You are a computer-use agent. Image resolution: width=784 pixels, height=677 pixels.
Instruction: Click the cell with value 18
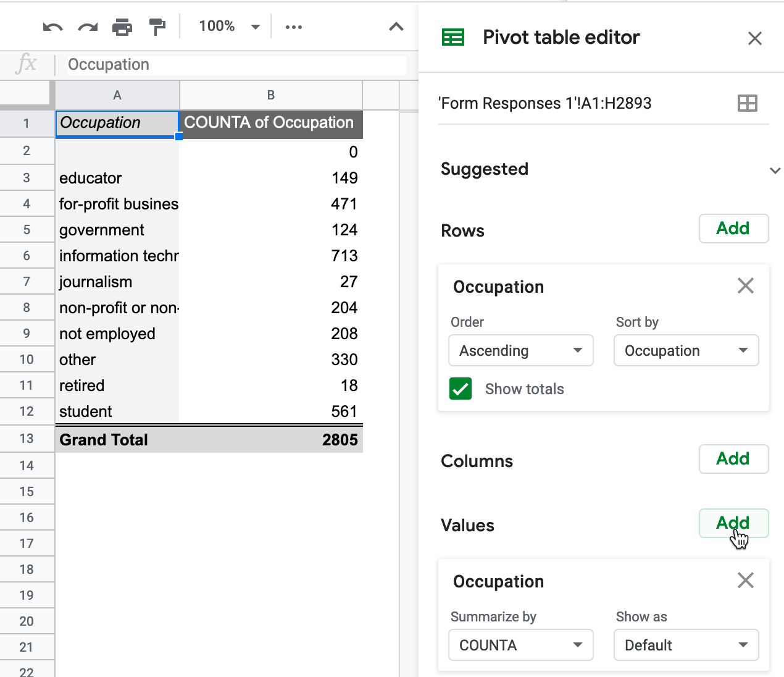point(271,385)
